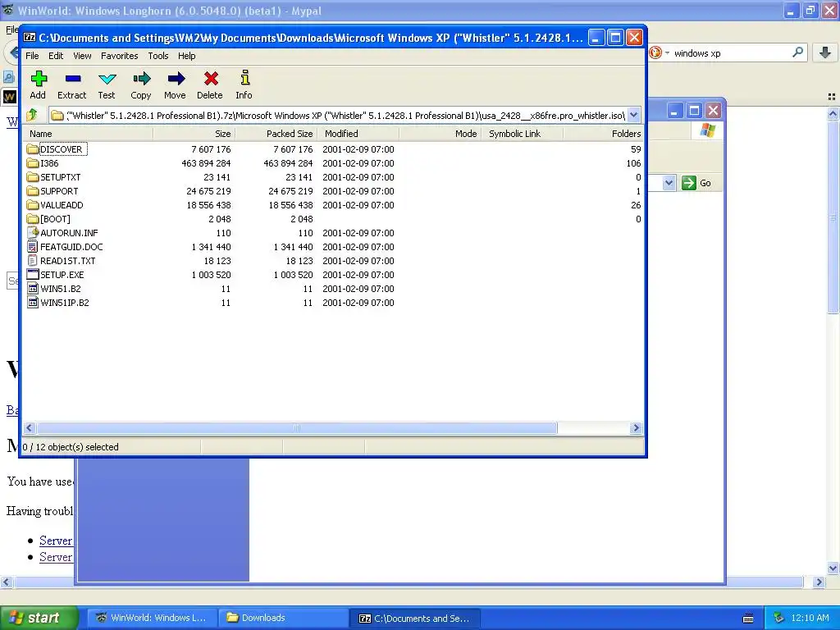Select the FEATGUID.DOC file icon
This screenshot has width=840, height=630.
(33, 246)
